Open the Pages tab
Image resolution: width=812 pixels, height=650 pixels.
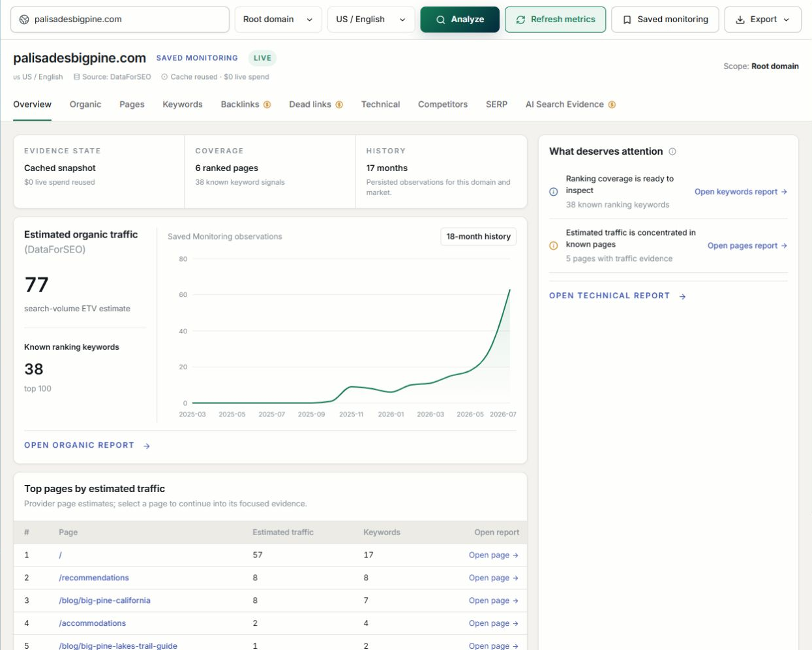click(132, 104)
